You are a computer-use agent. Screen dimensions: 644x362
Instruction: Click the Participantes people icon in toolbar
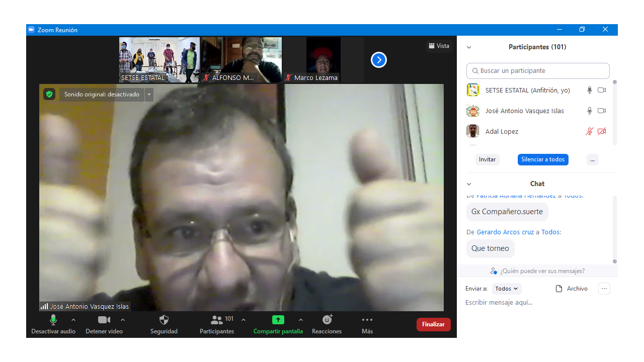click(217, 320)
